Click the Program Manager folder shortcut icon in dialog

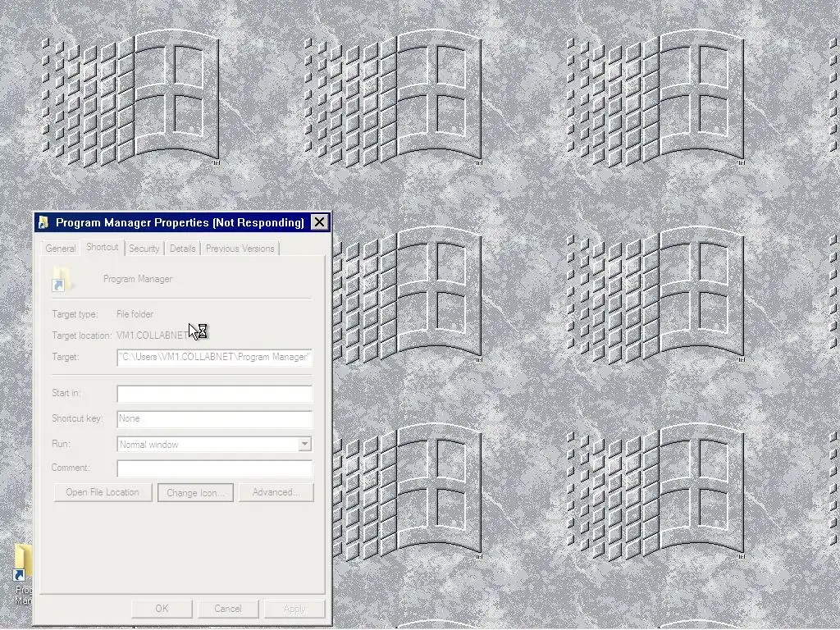[61, 279]
